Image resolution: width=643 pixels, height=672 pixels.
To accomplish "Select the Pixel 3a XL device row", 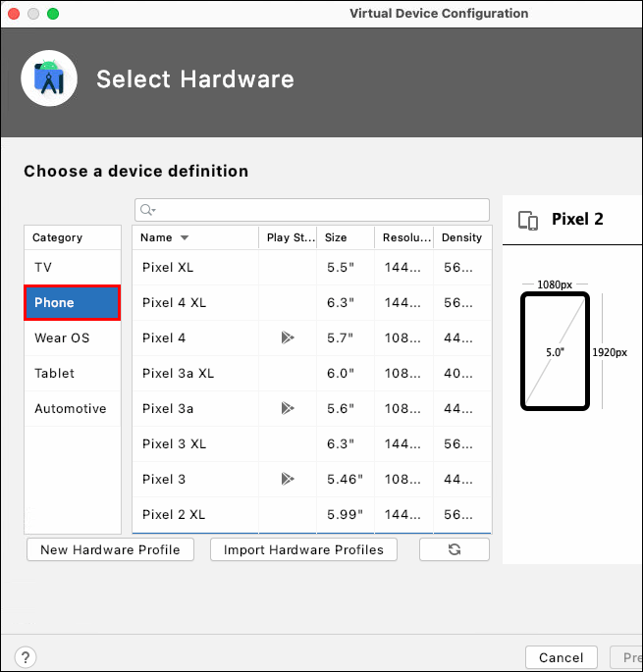I will (x=312, y=374).
